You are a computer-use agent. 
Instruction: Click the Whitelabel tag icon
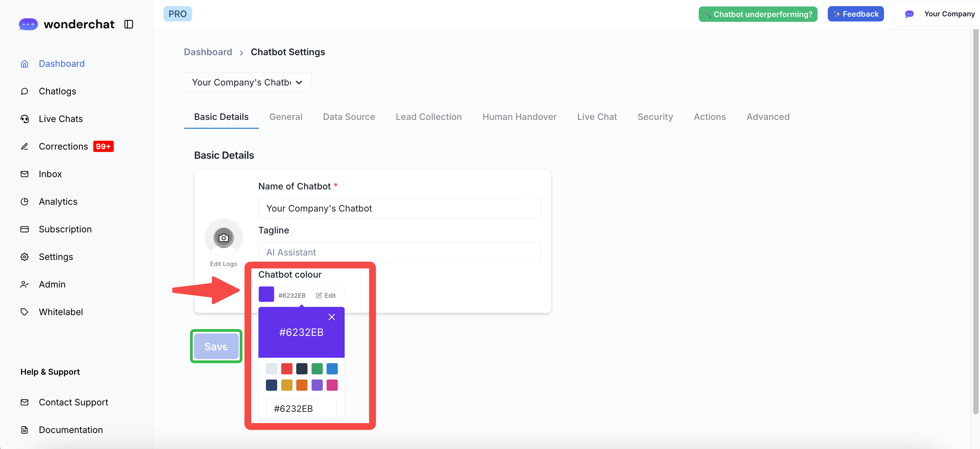click(x=25, y=312)
